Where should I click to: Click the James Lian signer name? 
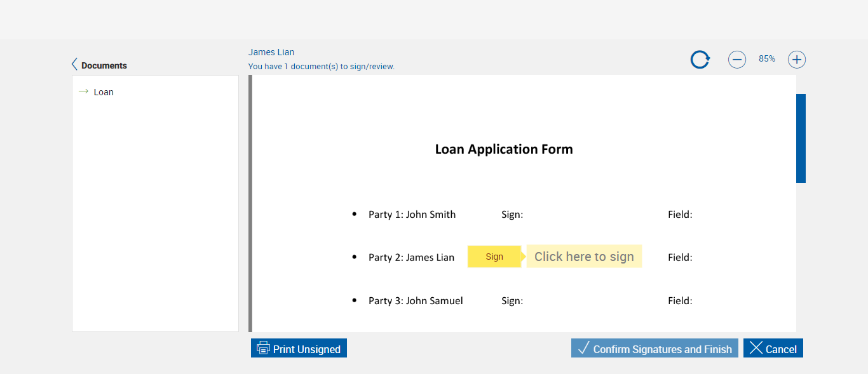pos(271,52)
